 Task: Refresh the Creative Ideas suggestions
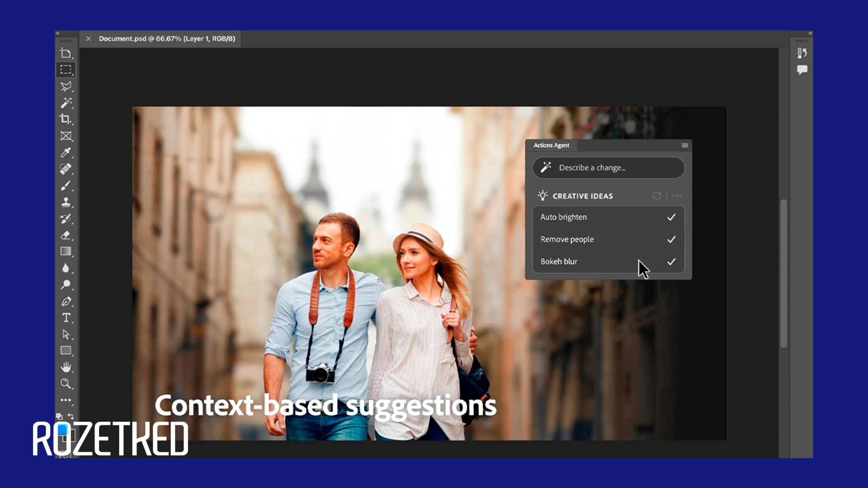pyautogui.click(x=656, y=196)
